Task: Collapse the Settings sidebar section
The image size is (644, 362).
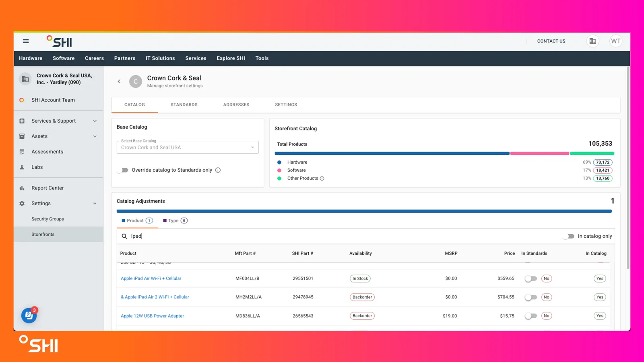Action: (95, 204)
